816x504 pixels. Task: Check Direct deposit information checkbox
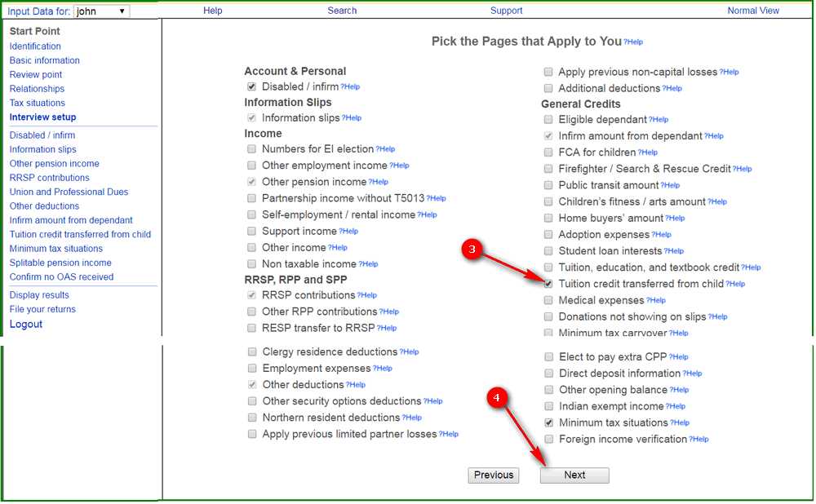[549, 374]
